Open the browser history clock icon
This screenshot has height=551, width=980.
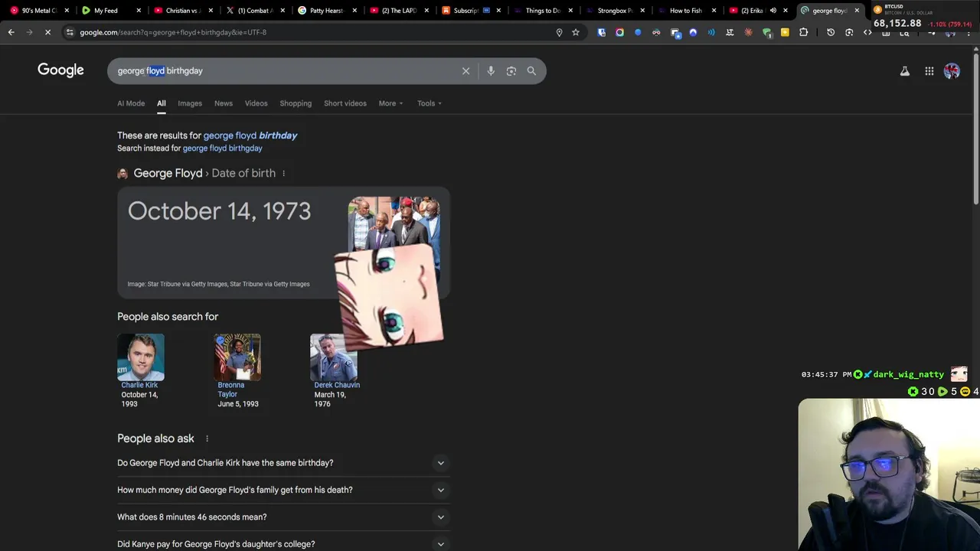pos(831,32)
